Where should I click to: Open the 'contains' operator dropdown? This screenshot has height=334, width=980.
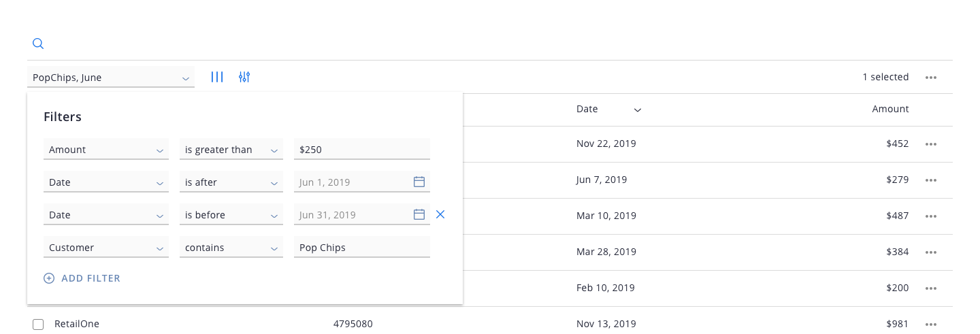(x=231, y=248)
